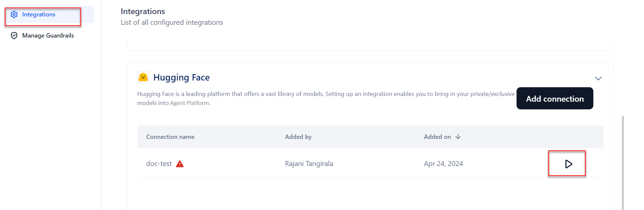The height and width of the screenshot is (210, 644).
Task: Click the Hugging Face section title
Action: [181, 77]
